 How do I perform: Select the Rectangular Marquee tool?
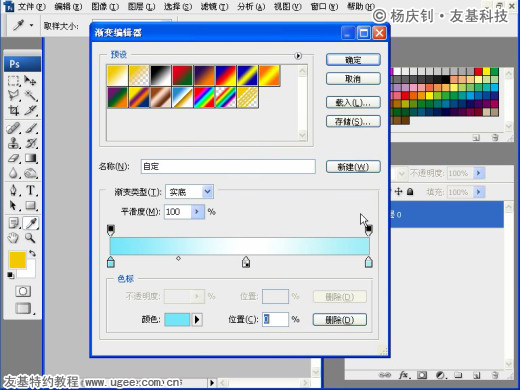click(x=13, y=81)
